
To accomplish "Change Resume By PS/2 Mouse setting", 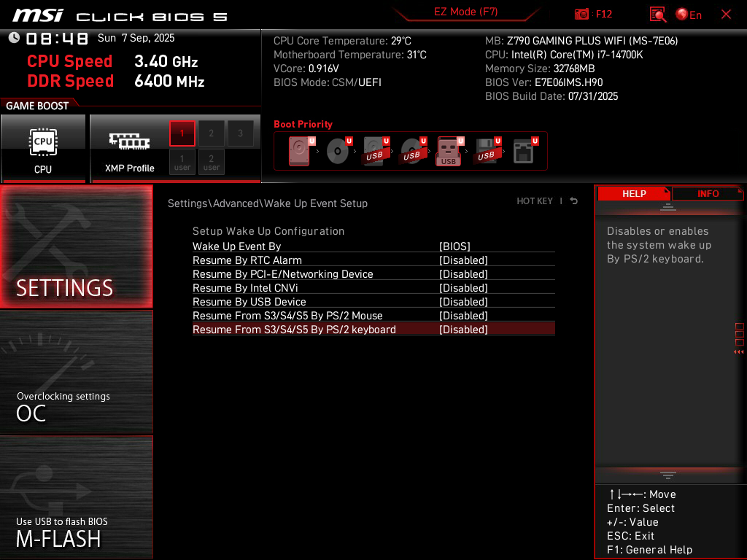I will pyautogui.click(x=373, y=315).
